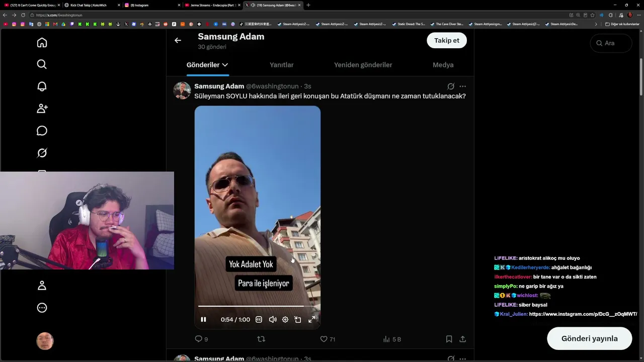This screenshot has width=644, height=362.
Task: Open a new browser tab
Action: point(308,5)
